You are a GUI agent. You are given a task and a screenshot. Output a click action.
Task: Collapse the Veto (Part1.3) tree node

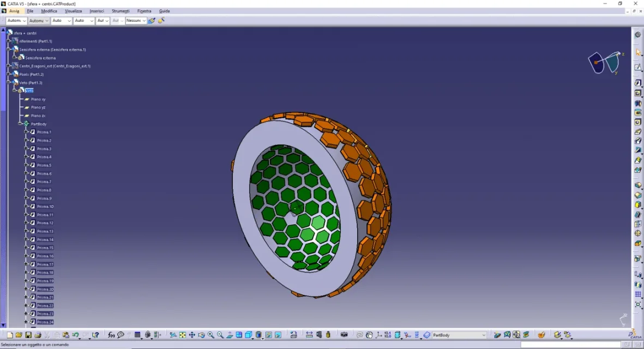point(9,82)
